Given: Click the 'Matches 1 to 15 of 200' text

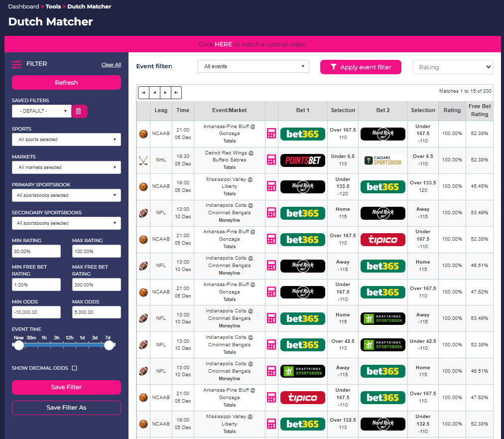Looking at the screenshot, I should 466,91.
